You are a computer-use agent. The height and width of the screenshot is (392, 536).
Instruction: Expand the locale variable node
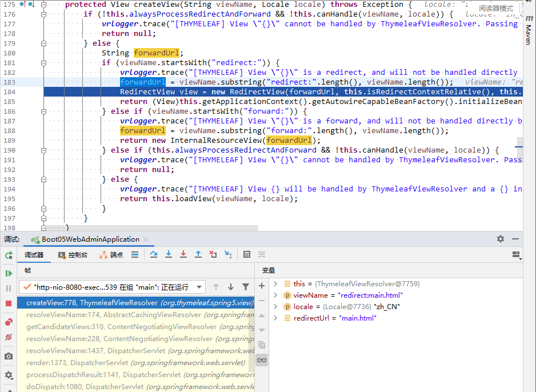[x=275, y=306]
